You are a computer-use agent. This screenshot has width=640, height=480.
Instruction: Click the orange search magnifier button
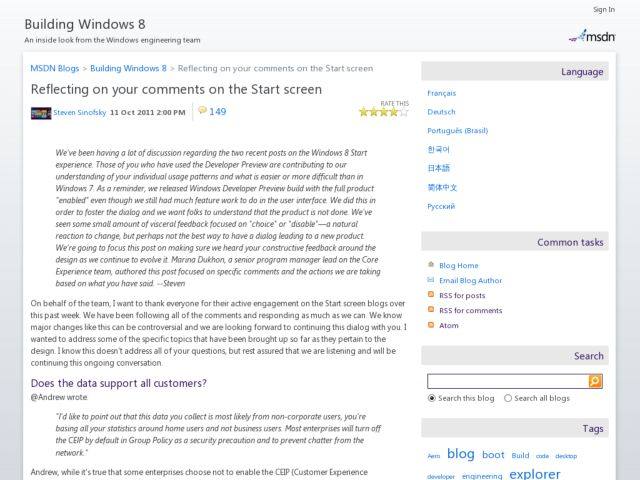tap(595, 381)
